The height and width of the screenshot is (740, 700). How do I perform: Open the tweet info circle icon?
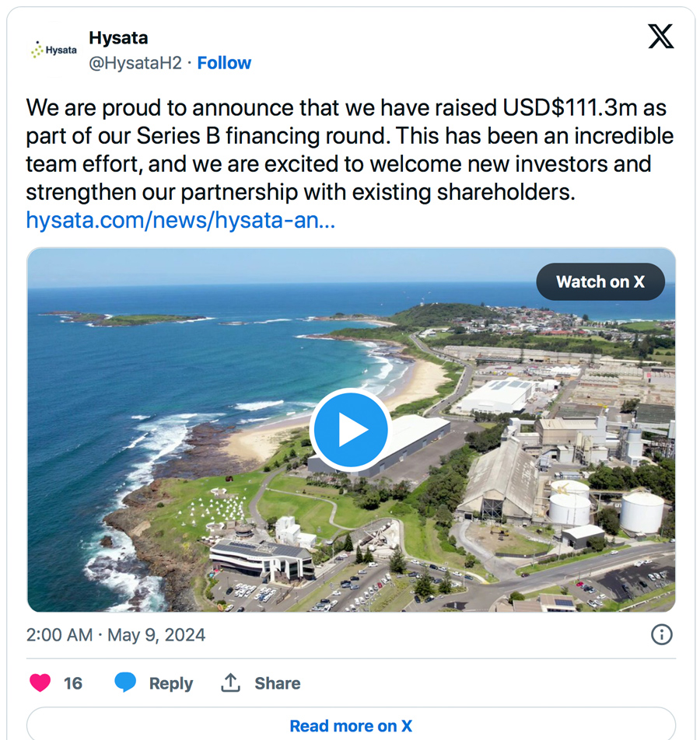pos(661,634)
